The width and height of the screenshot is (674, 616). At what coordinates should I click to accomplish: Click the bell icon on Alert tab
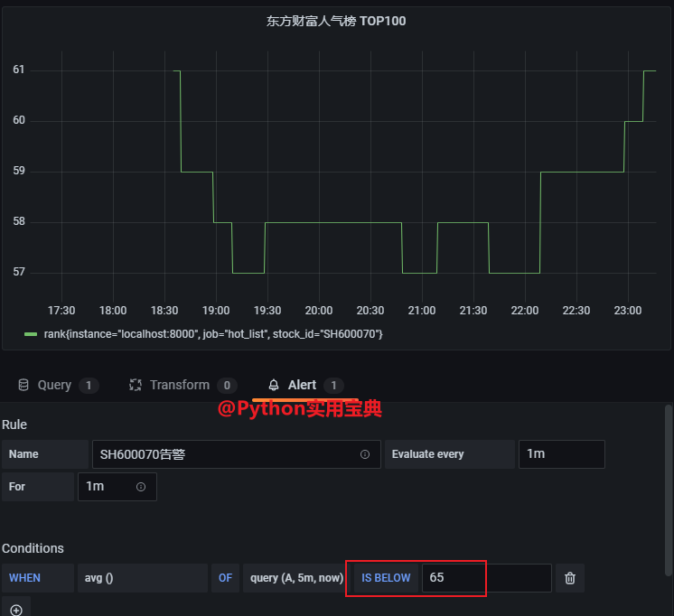coord(274,385)
